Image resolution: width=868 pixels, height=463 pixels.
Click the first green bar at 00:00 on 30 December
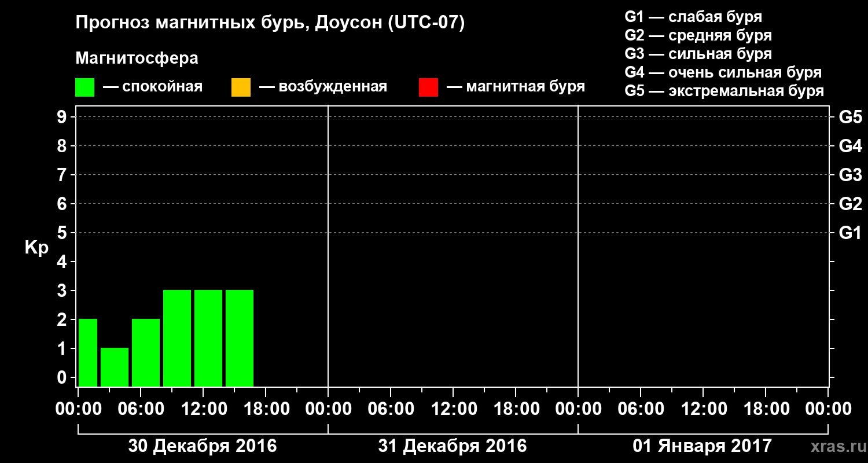[88, 352]
